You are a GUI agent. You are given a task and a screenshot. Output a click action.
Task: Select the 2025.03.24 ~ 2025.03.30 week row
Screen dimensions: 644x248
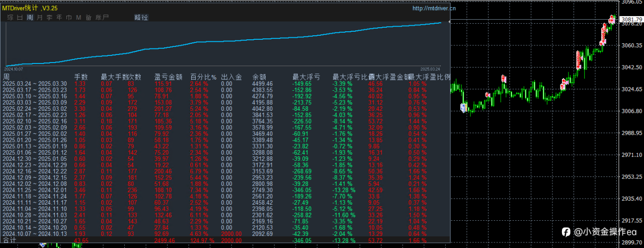click(x=226, y=84)
